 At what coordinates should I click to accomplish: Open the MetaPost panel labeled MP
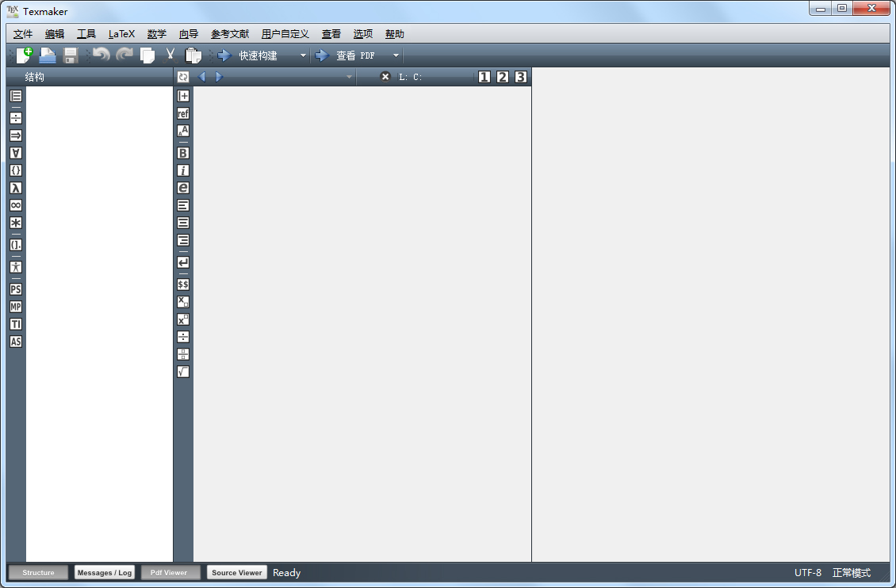point(14,307)
